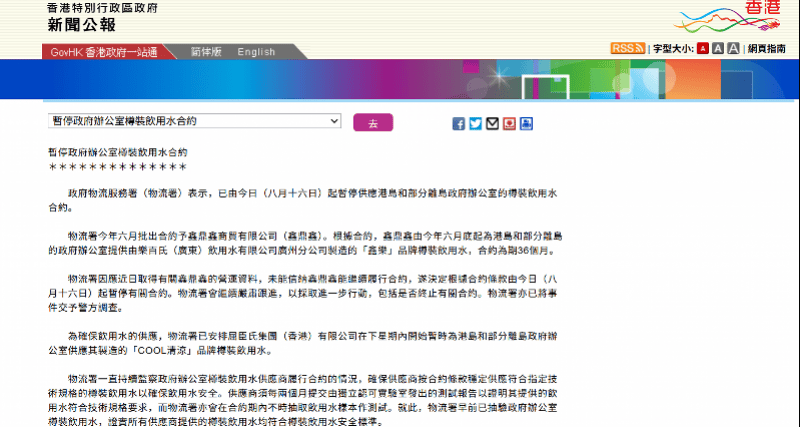Share the press release on Facebook
The height and width of the screenshot is (427, 800).
(458, 123)
